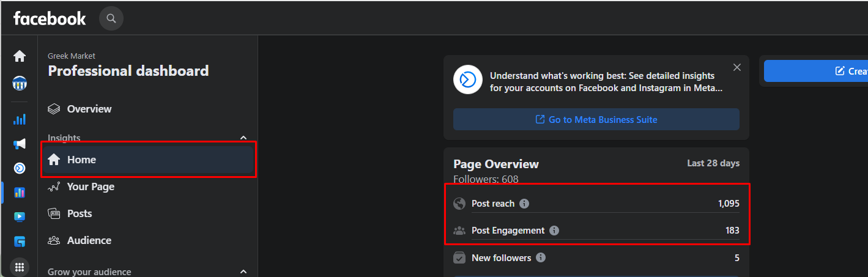Click the Facebook search icon
The width and height of the screenshot is (868, 277).
(x=111, y=18)
